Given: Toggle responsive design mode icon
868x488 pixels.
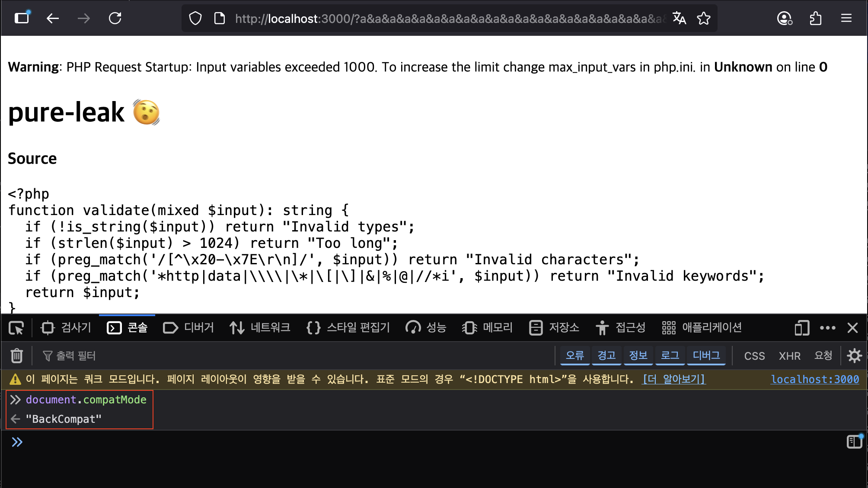Looking at the screenshot, I should click(801, 328).
